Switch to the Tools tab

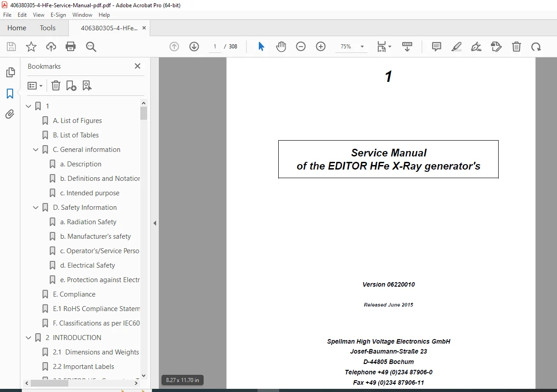tap(48, 28)
